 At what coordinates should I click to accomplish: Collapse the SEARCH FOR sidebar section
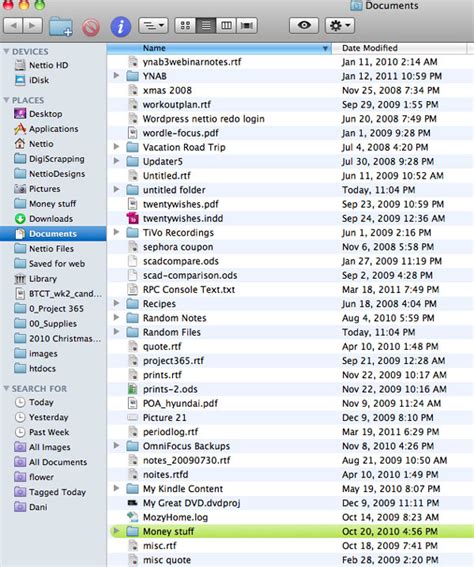point(6,388)
